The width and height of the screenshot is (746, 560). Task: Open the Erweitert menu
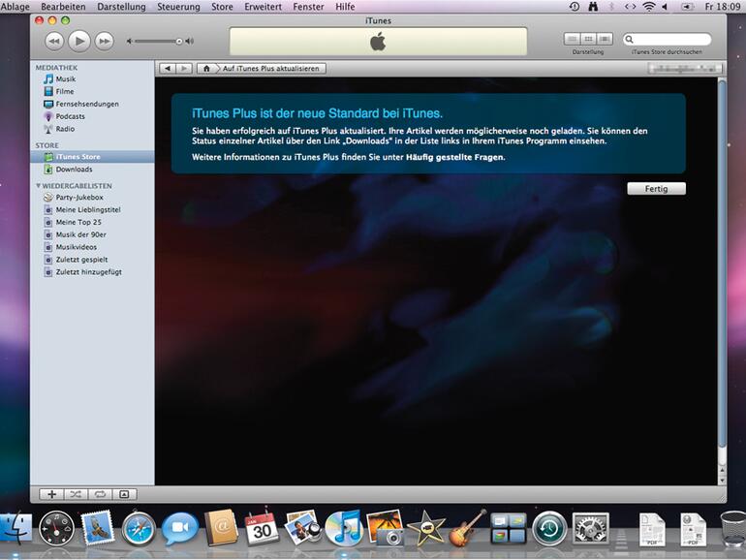[264, 7]
